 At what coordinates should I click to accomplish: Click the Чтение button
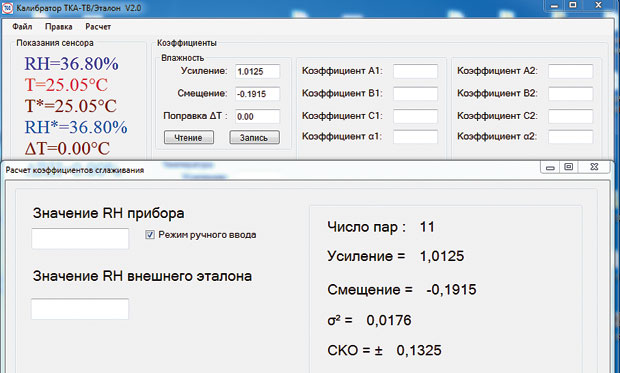click(189, 138)
